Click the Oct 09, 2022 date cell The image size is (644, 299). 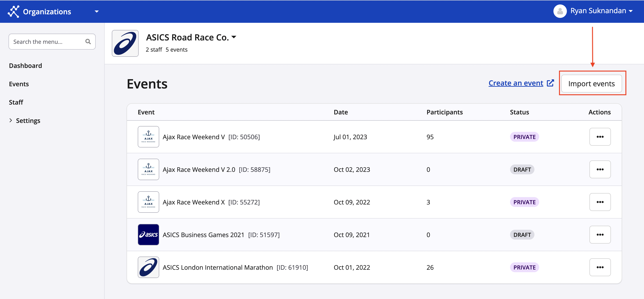coord(352,202)
